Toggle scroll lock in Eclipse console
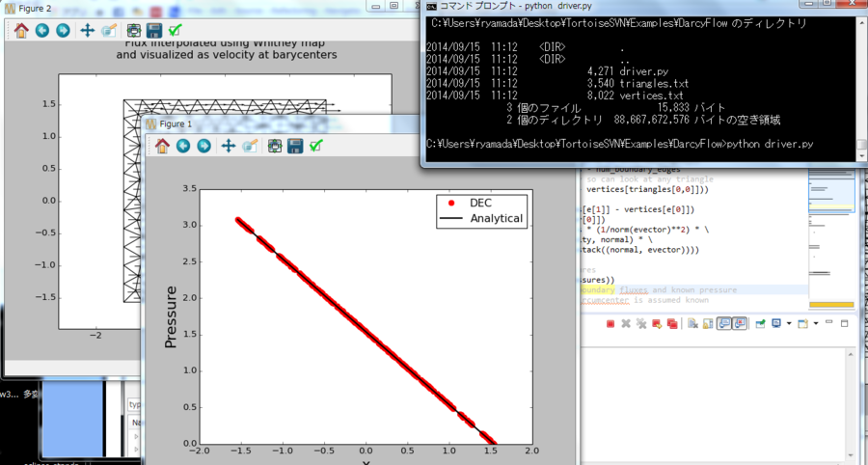The height and width of the screenshot is (465, 868). (x=708, y=324)
